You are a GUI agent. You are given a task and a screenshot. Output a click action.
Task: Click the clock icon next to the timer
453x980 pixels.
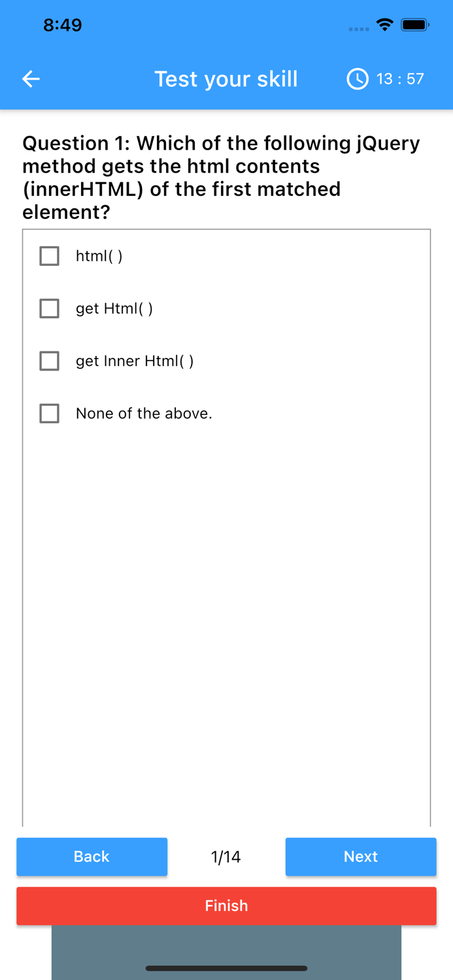(x=358, y=78)
